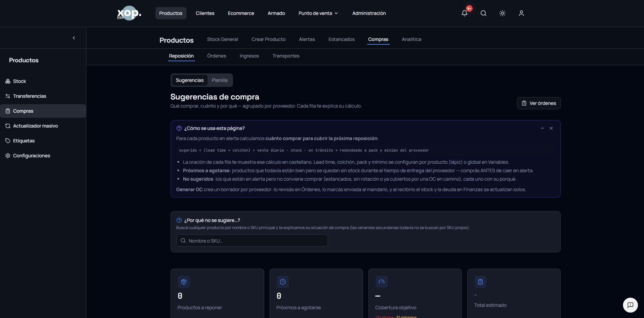Switch to the Analítica tab
Image resolution: width=644 pixels, height=318 pixels.
pos(411,39)
